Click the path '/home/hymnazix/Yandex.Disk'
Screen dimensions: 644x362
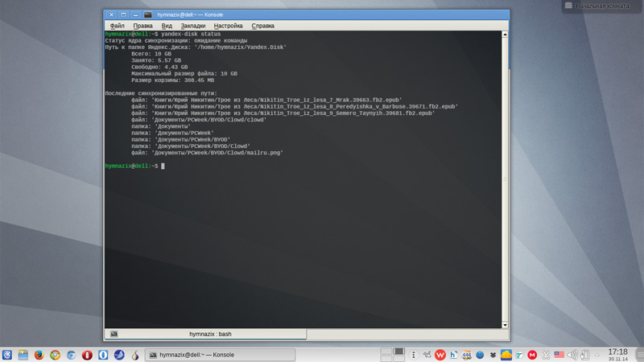click(x=240, y=47)
